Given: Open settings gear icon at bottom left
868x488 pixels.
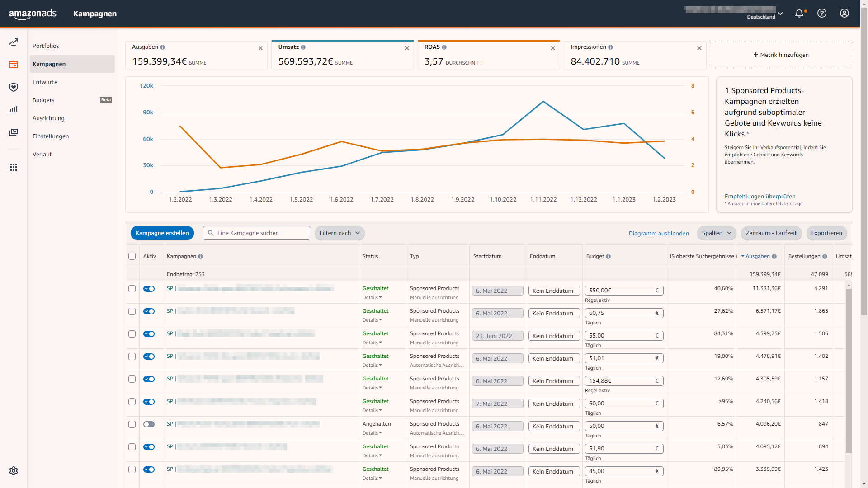Looking at the screenshot, I should click(14, 471).
